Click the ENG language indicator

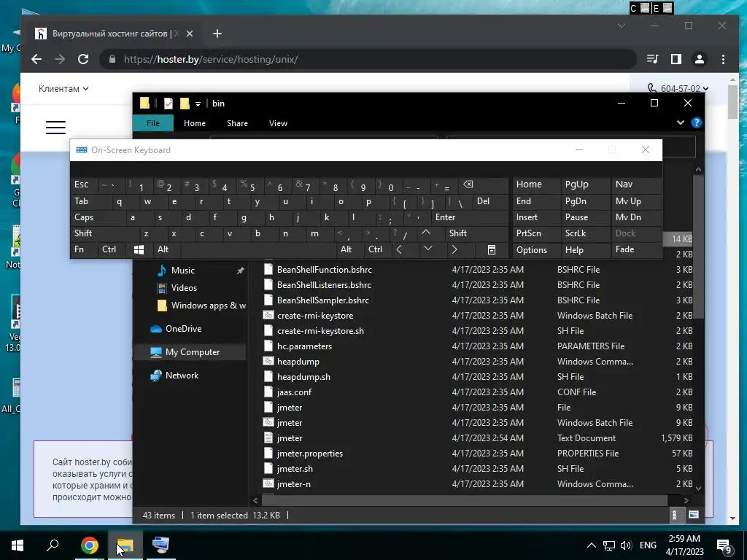point(648,545)
